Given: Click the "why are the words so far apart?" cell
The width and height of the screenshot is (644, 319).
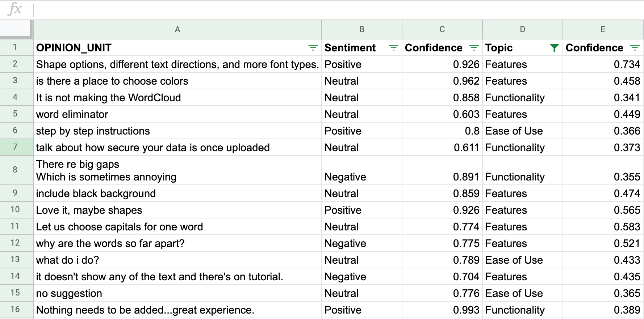Looking at the screenshot, I should point(177,243).
